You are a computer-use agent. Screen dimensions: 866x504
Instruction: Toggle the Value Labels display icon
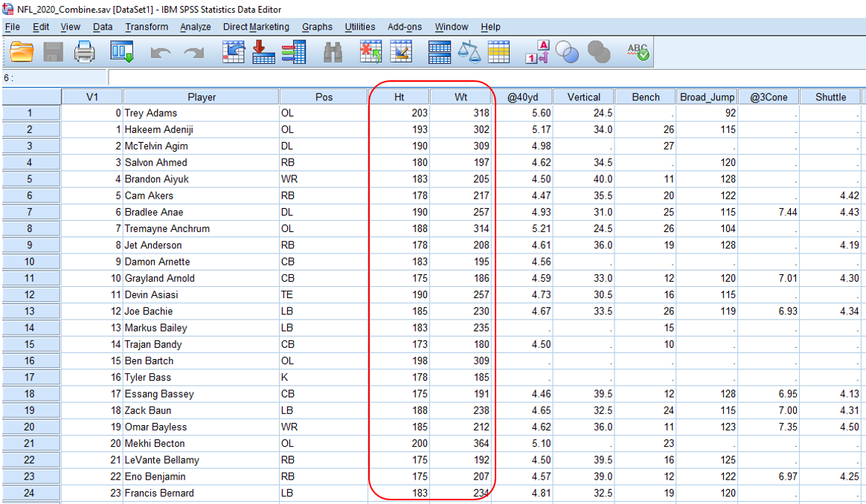[537, 52]
